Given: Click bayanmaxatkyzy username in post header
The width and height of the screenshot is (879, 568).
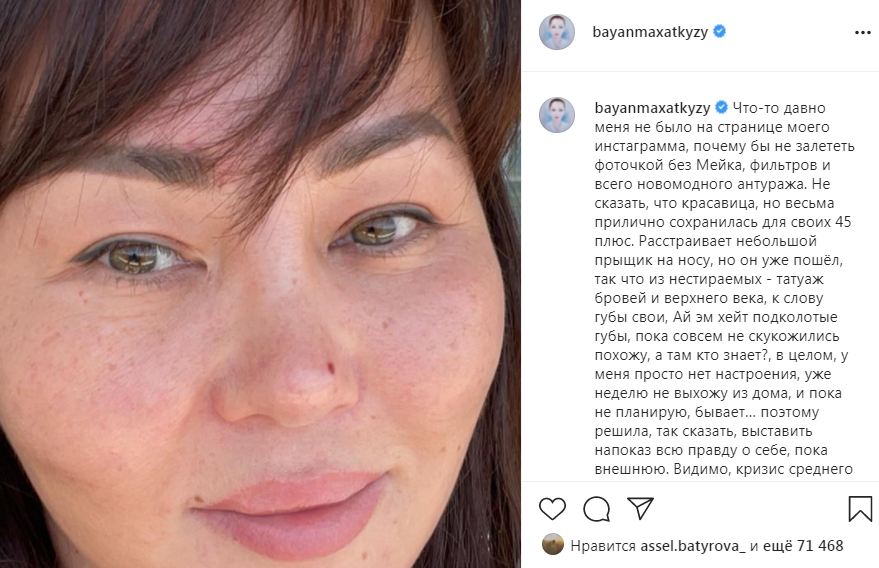Looking at the screenshot, I should [x=650, y=32].
